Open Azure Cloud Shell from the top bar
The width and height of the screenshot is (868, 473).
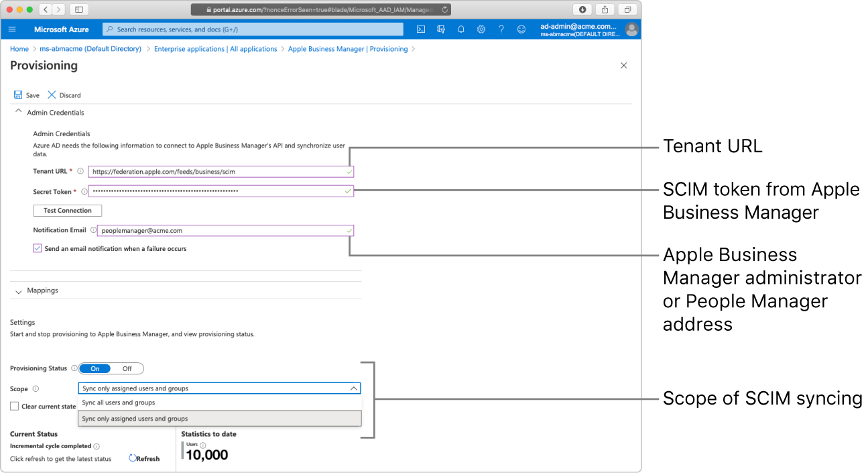point(420,29)
